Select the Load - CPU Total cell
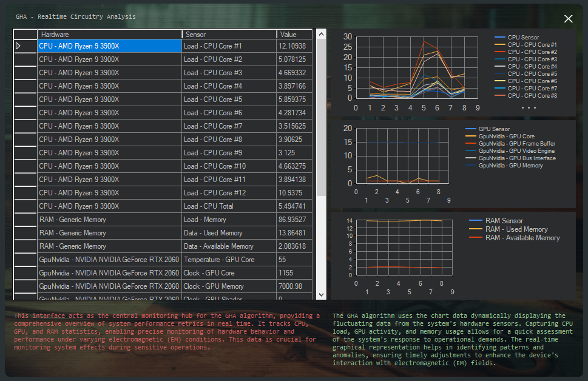Image resolution: width=588 pixels, height=381 pixels. coord(229,206)
